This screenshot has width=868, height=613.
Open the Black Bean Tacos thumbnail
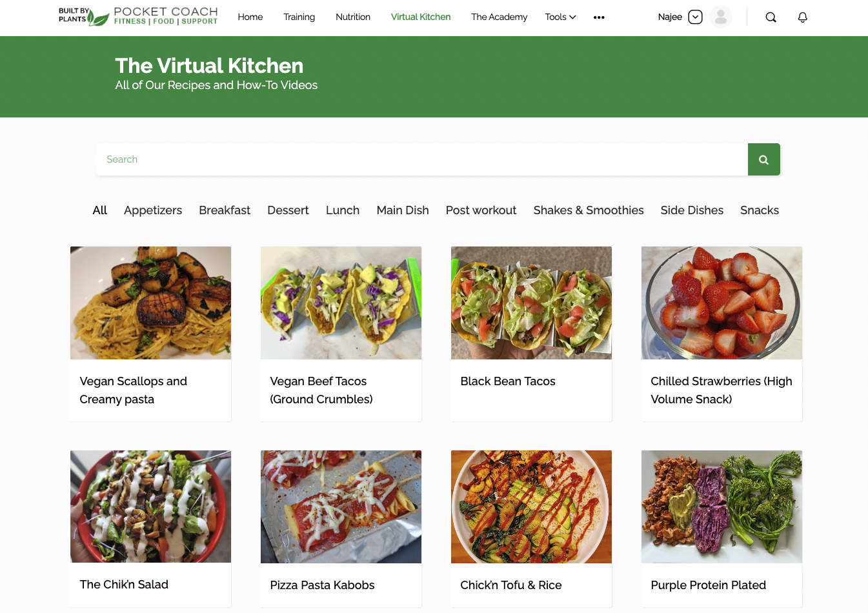(x=531, y=303)
